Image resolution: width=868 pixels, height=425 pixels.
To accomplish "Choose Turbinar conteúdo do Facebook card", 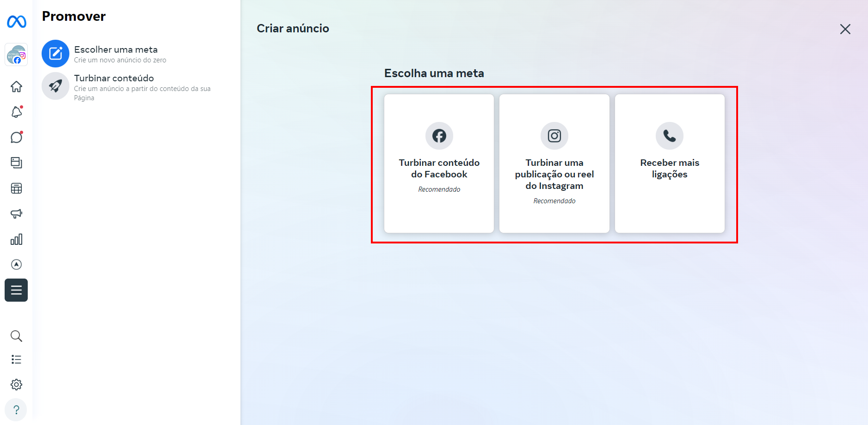I will pyautogui.click(x=439, y=164).
